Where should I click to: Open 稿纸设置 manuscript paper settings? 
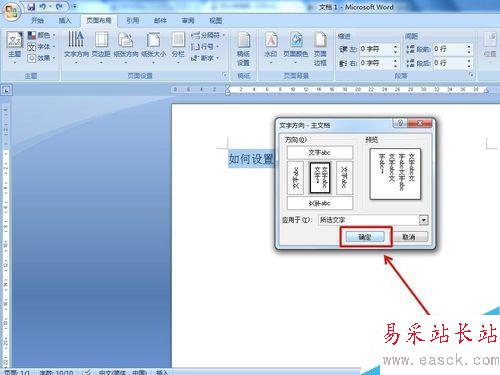click(x=244, y=49)
